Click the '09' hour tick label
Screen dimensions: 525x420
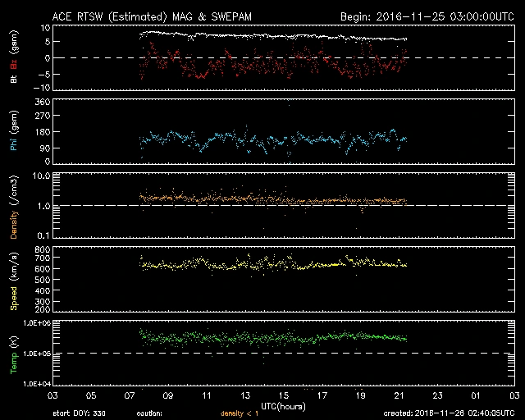point(168,395)
